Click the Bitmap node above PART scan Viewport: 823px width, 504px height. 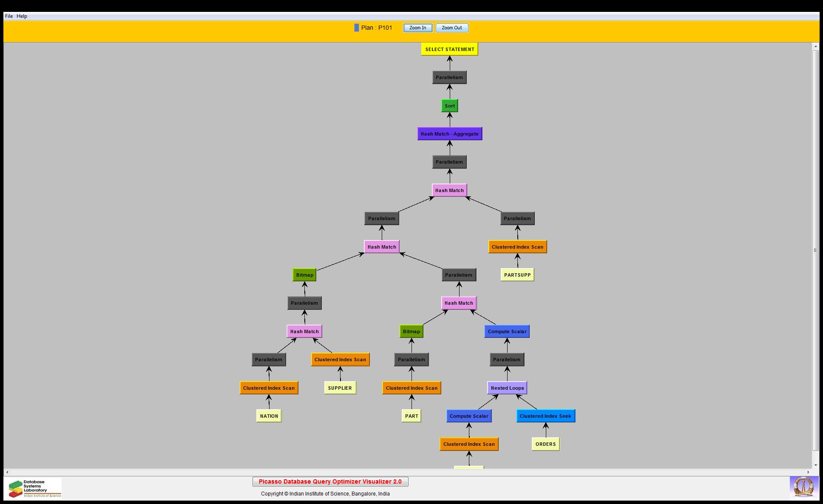pyautogui.click(x=411, y=331)
